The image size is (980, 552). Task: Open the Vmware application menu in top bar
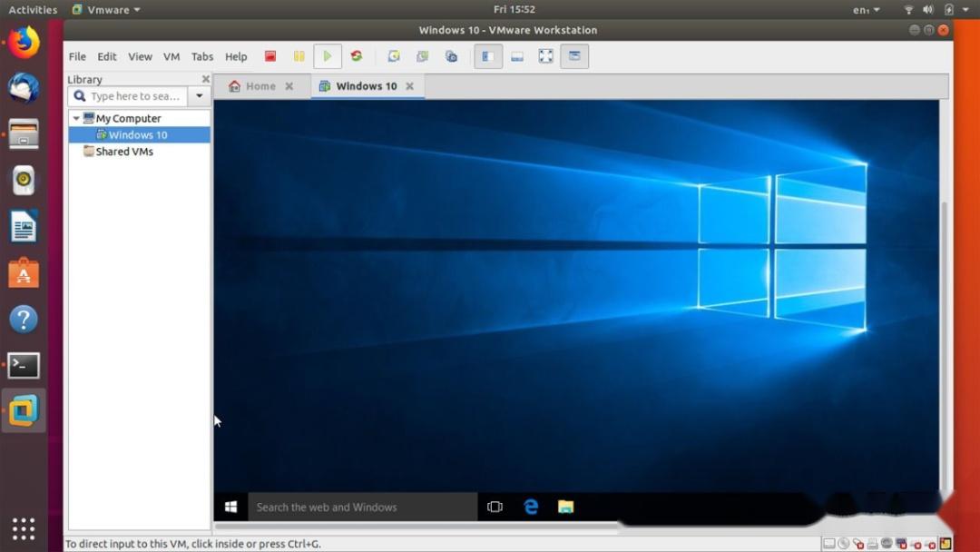pos(106,9)
